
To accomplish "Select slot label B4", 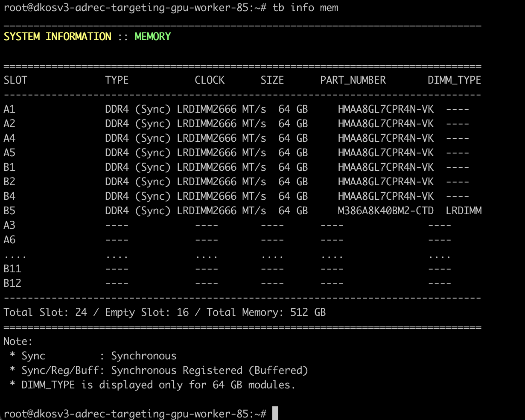I will coord(9,196).
